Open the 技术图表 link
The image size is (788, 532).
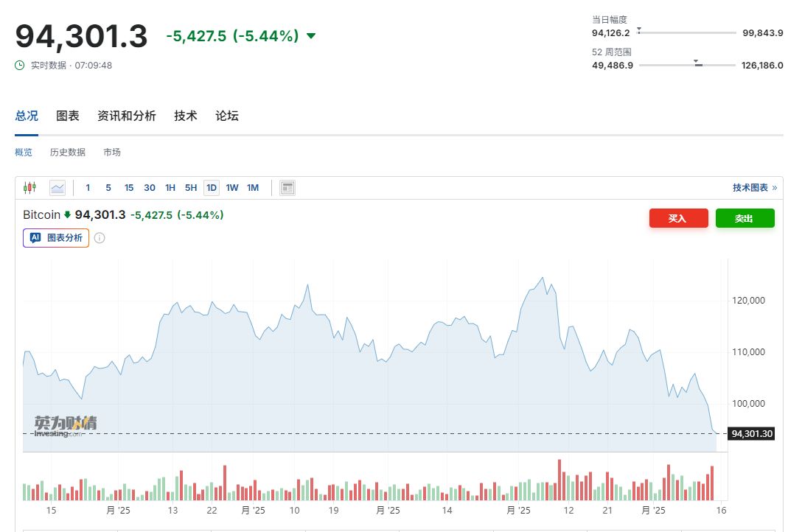coord(754,188)
